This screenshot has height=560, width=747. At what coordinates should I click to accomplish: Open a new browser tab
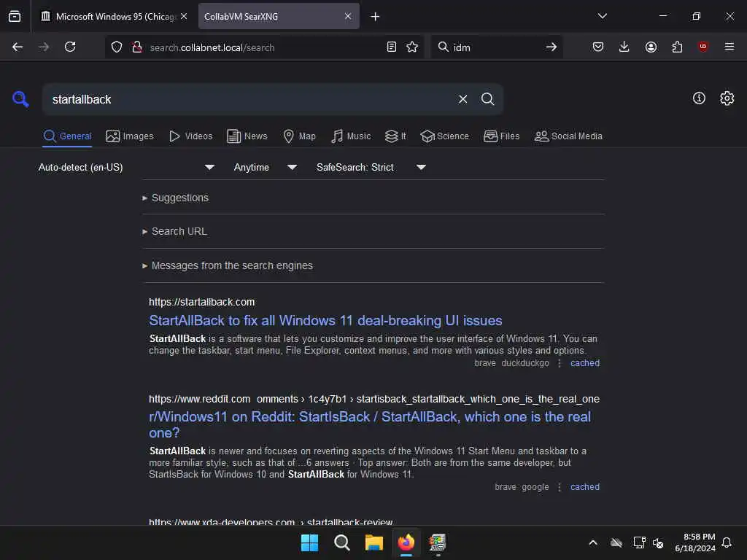pos(376,17)
